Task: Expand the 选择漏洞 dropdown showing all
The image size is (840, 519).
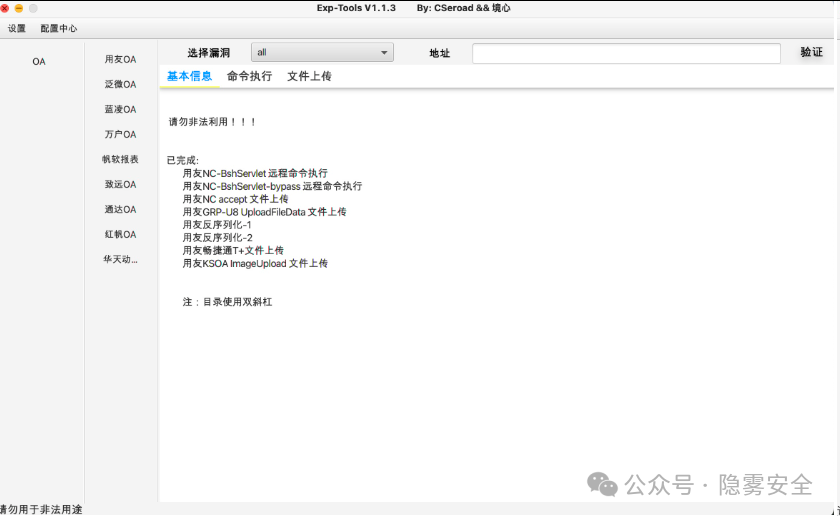Action: pyautogui.click(x=322, y=52)
